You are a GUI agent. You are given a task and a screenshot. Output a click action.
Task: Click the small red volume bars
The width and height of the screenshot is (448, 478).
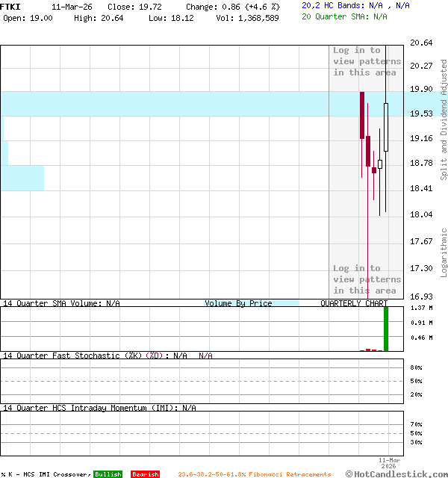(371, 350)
